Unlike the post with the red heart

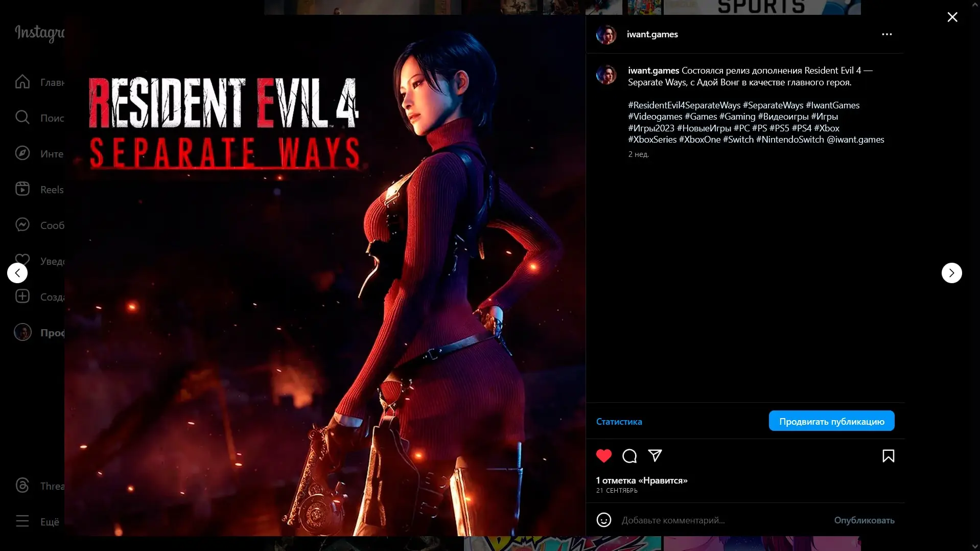pos(603,455)
